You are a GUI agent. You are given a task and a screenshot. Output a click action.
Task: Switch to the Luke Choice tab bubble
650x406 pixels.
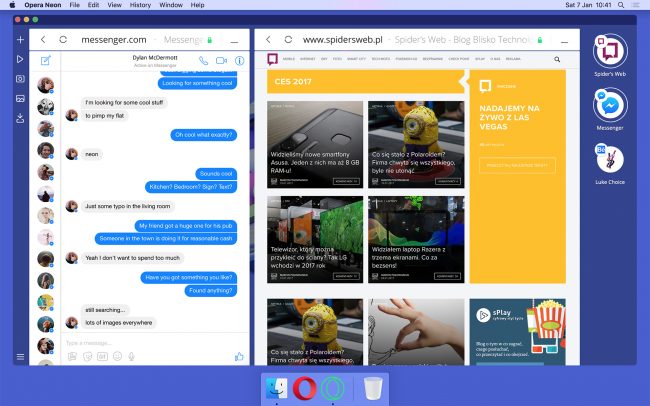tap(610, 159)
